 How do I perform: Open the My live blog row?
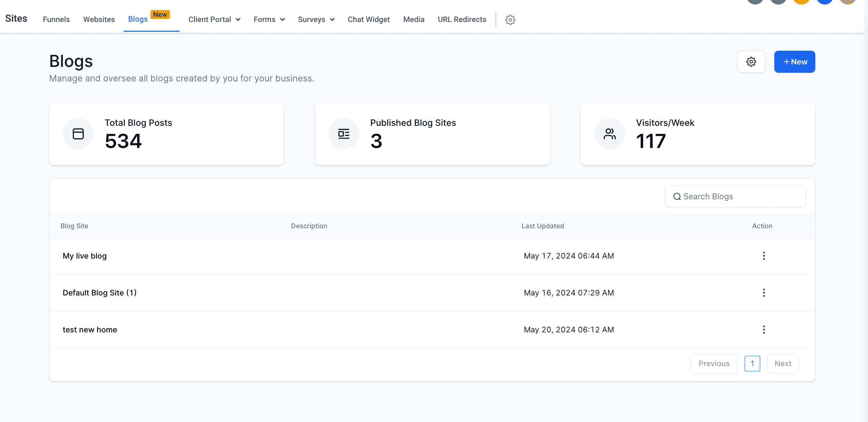[432, 256]
